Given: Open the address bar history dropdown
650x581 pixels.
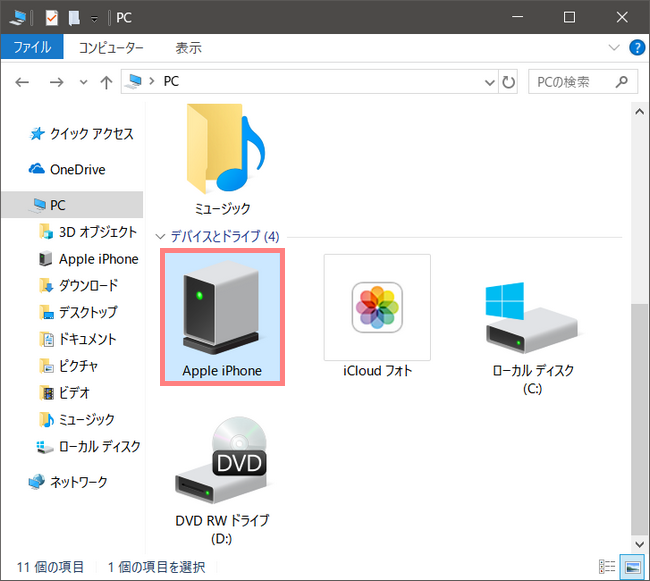Looking at the screenshot, I should pos(490,82).
